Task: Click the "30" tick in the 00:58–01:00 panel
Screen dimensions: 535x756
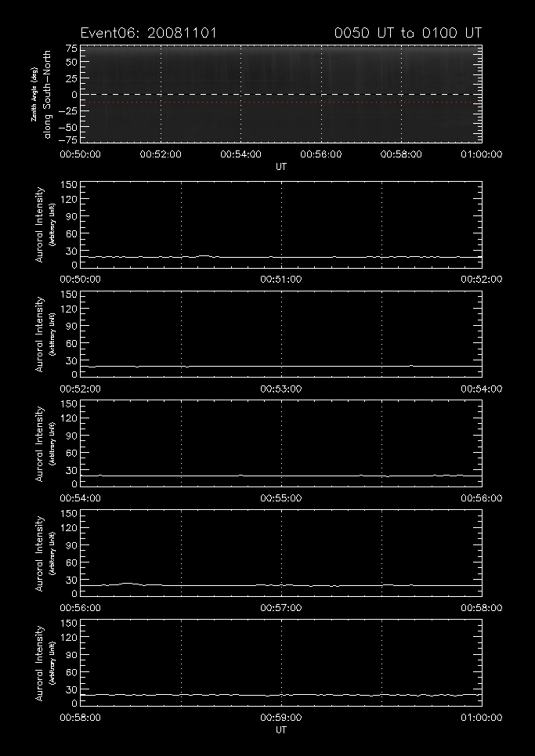Action: [x=72, y=689]
